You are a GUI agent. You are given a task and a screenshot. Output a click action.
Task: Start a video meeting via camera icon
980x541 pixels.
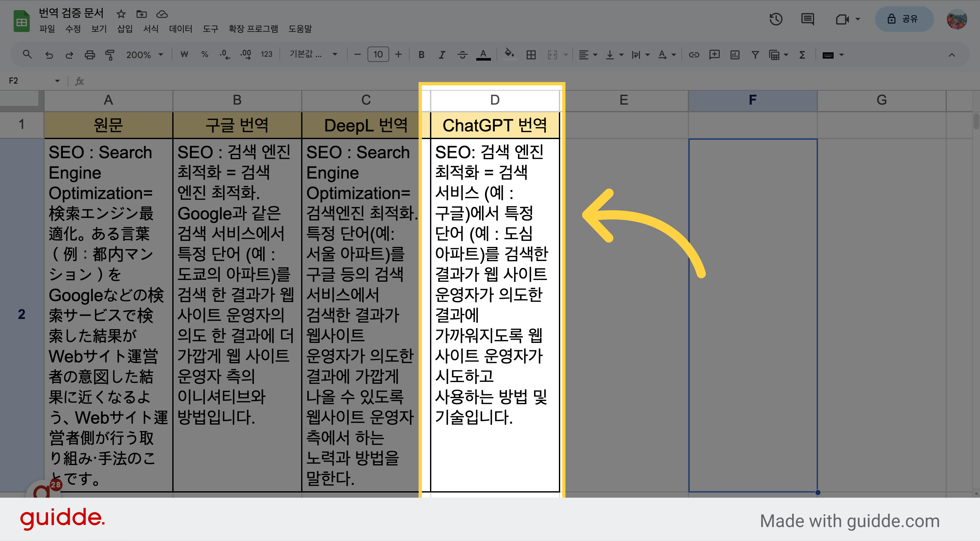843,19
